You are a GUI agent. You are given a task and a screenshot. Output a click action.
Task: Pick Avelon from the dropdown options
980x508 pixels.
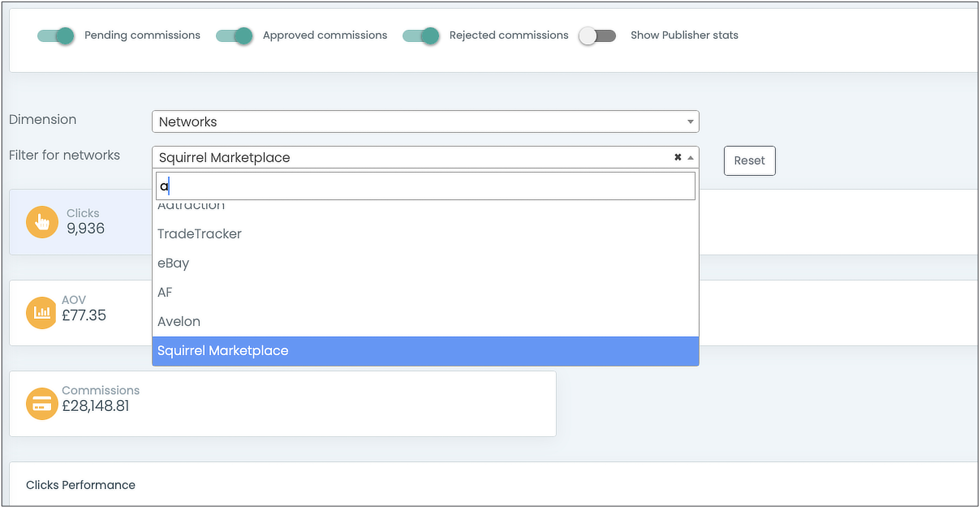tap(179, 321)
